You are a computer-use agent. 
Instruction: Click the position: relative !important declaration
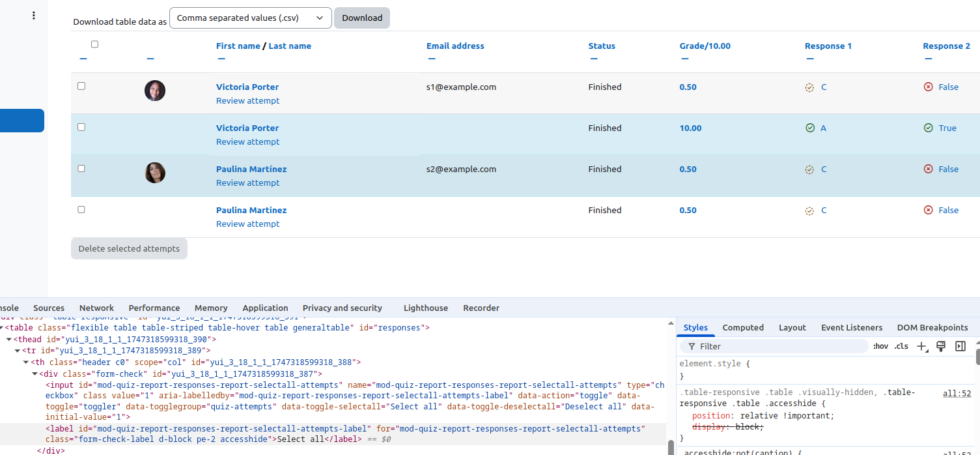(763, 416)
